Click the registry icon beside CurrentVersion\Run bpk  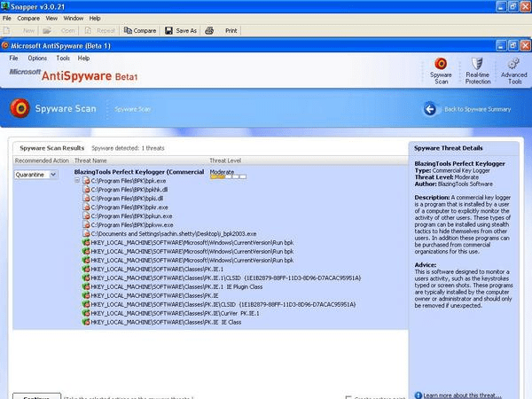click(x=86, y=242)
